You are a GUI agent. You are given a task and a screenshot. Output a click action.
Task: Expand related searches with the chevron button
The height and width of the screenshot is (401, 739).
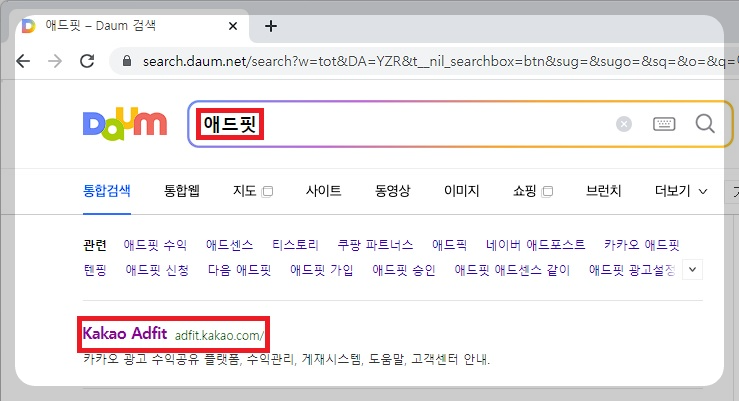pos(692,270)
